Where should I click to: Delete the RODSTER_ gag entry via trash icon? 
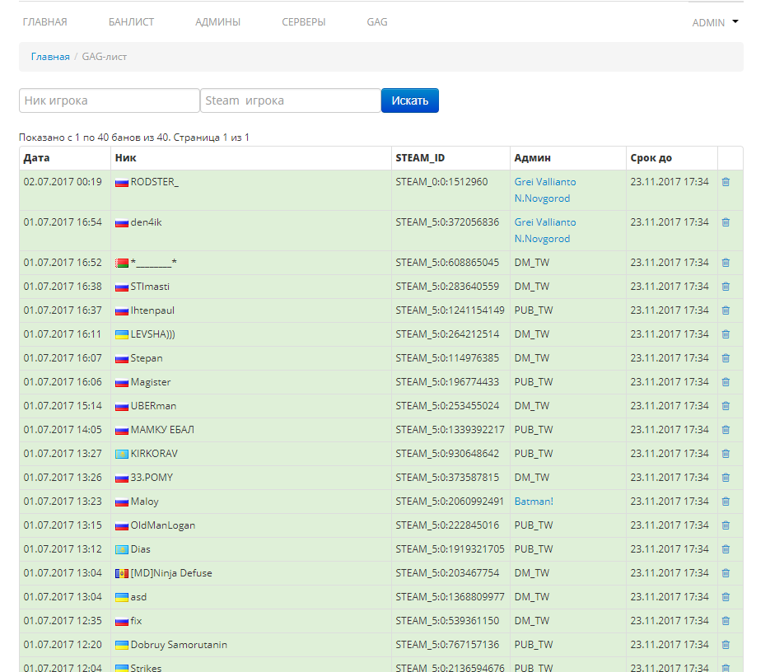point(726,182)
